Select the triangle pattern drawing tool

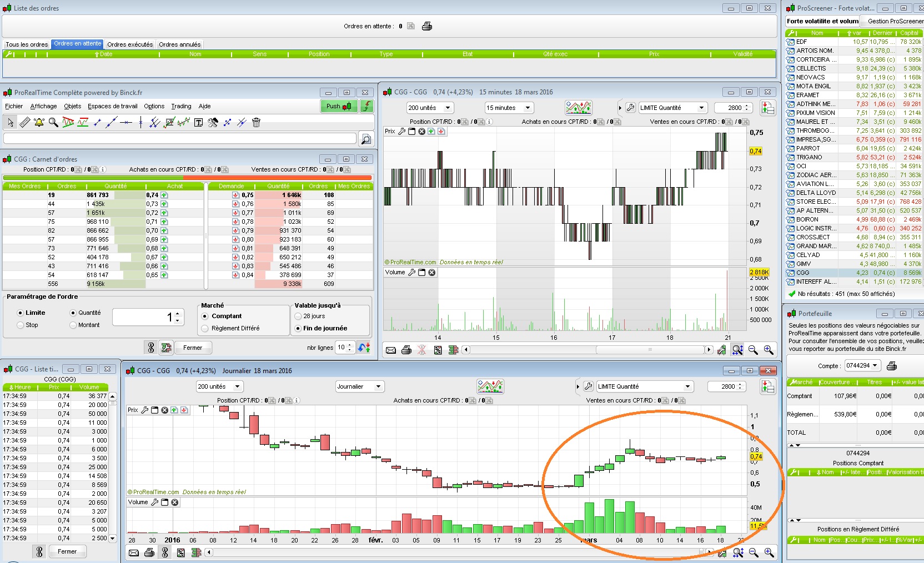tap(68, 122)
